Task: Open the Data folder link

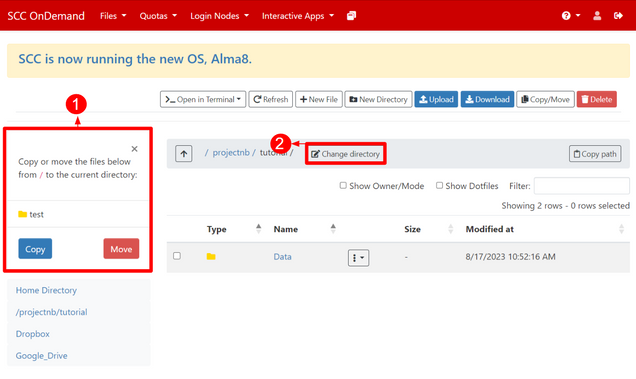Action: tap(282, 256)
